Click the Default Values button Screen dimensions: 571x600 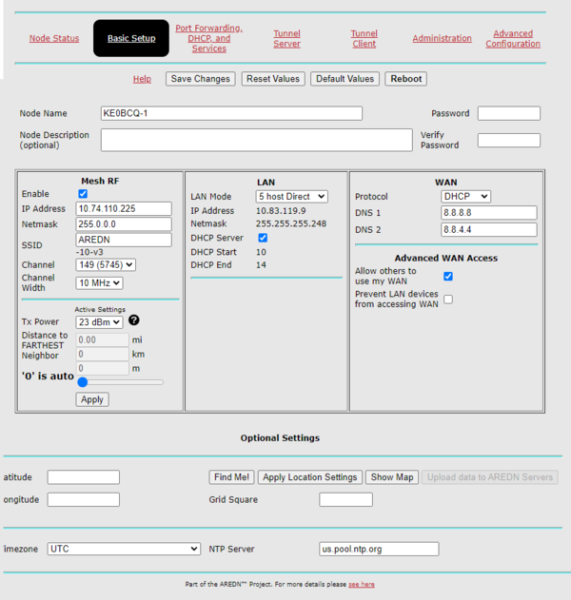[345, 79]
